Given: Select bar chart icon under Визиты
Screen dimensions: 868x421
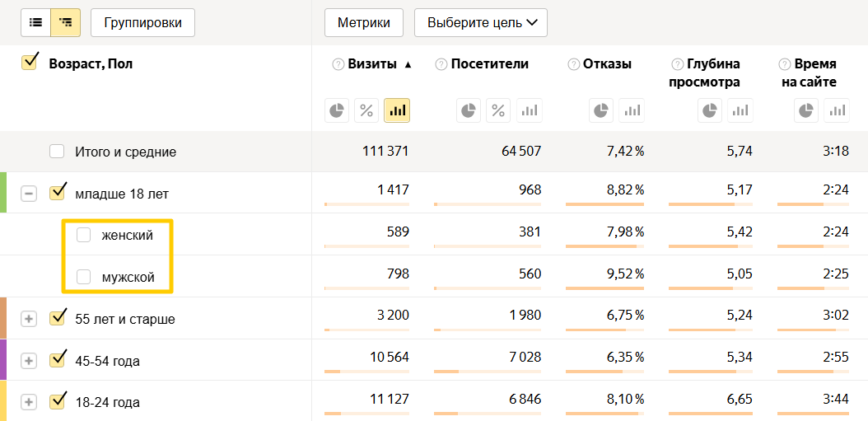Looking at the screenshot, I should [x=397, y=110].
